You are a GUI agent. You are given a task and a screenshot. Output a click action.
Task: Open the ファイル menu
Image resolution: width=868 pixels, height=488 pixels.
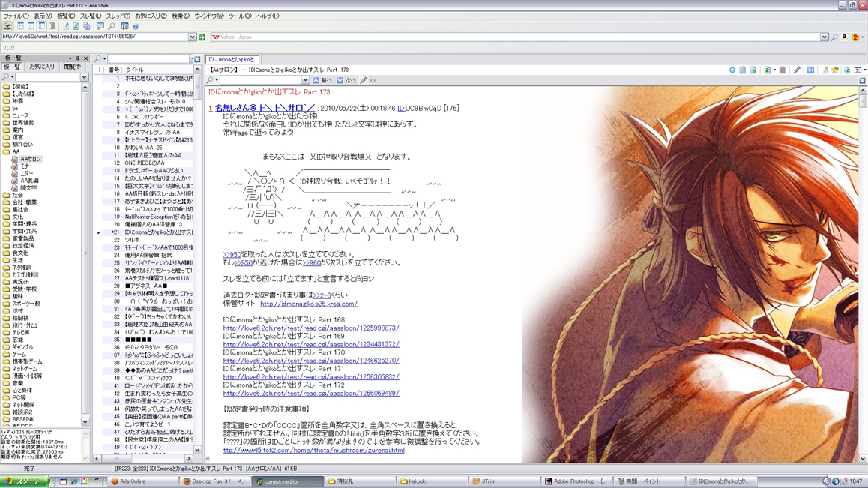(16, 16)
